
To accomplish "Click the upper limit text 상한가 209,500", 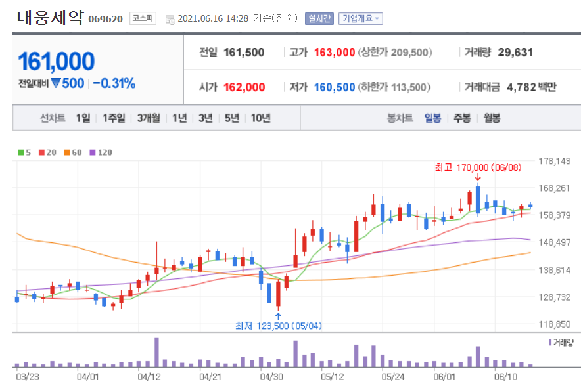I will pos(394,53).
